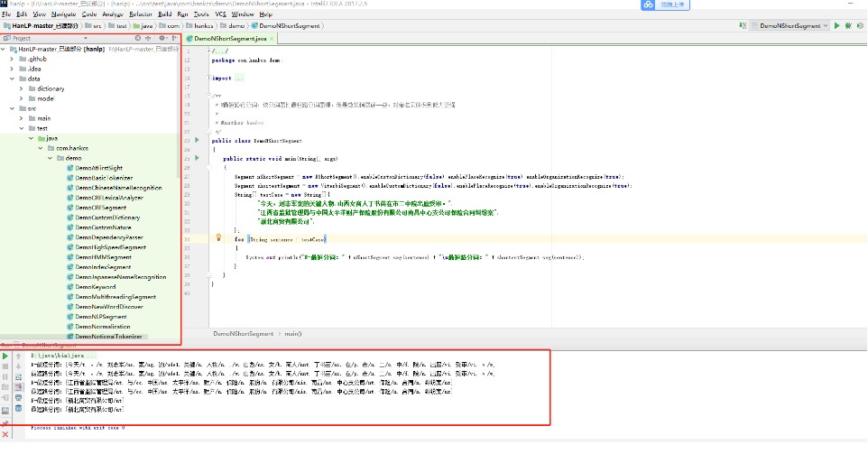Run with coverage icon in top toolbar

pyautogui.click(x=860, y=25)
